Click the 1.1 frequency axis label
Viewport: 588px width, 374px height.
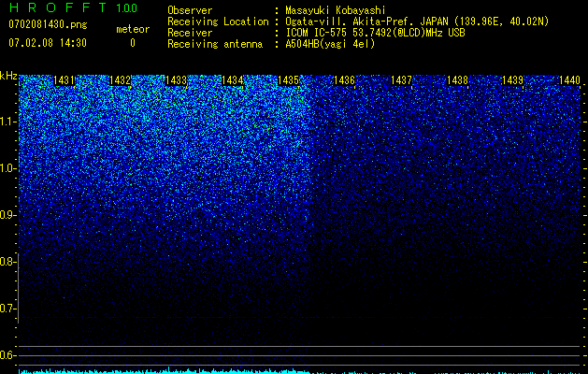point(7,122)
